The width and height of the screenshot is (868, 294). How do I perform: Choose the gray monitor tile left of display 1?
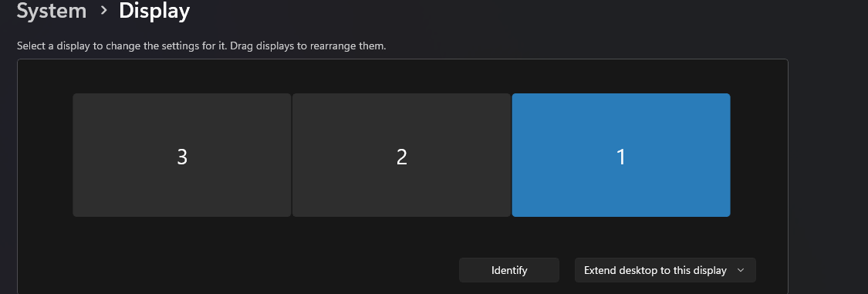point(401,155)
